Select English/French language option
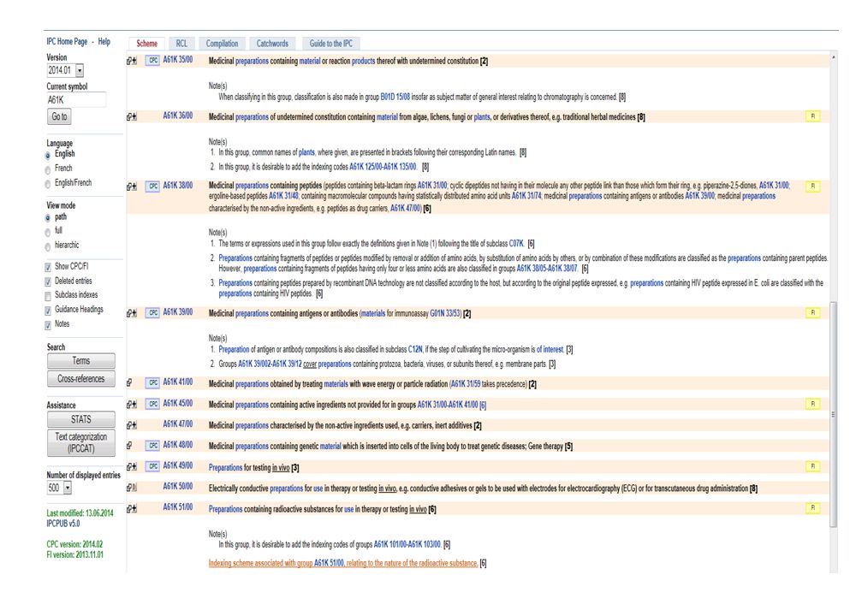Viewport: 856px width, 616px height. click(48, 185)
